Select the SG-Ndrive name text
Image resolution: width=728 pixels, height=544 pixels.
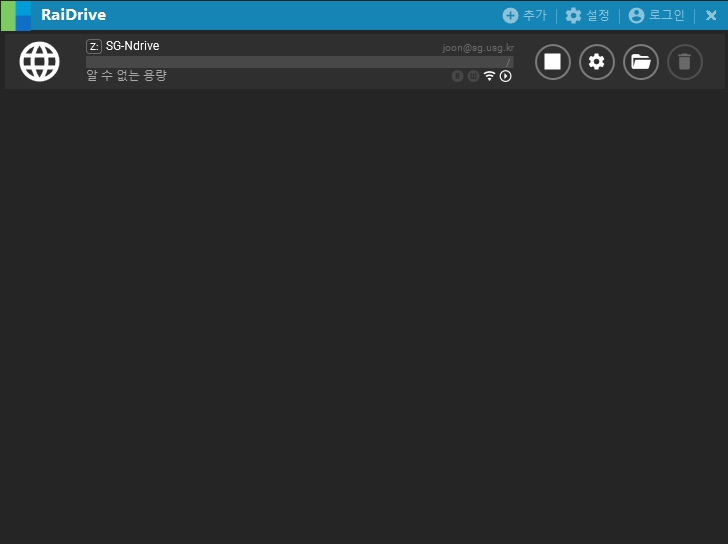tap(132, 46)
